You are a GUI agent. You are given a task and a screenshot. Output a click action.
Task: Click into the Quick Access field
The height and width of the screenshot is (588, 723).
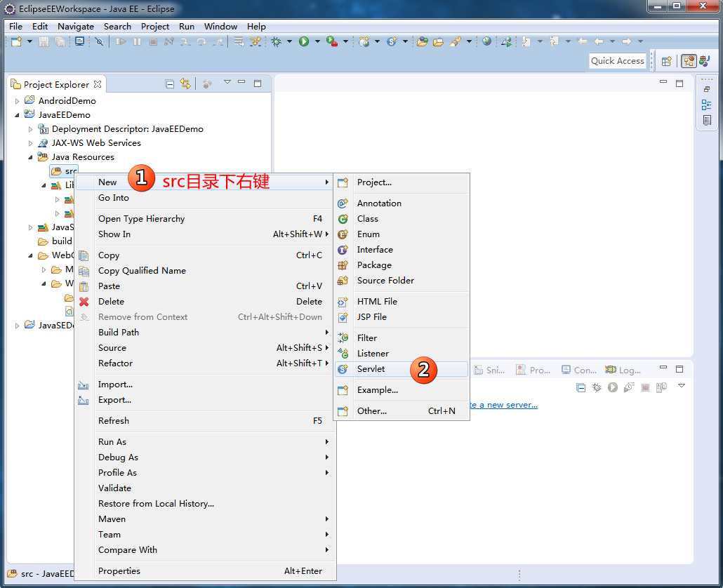[x=618, y=61]
